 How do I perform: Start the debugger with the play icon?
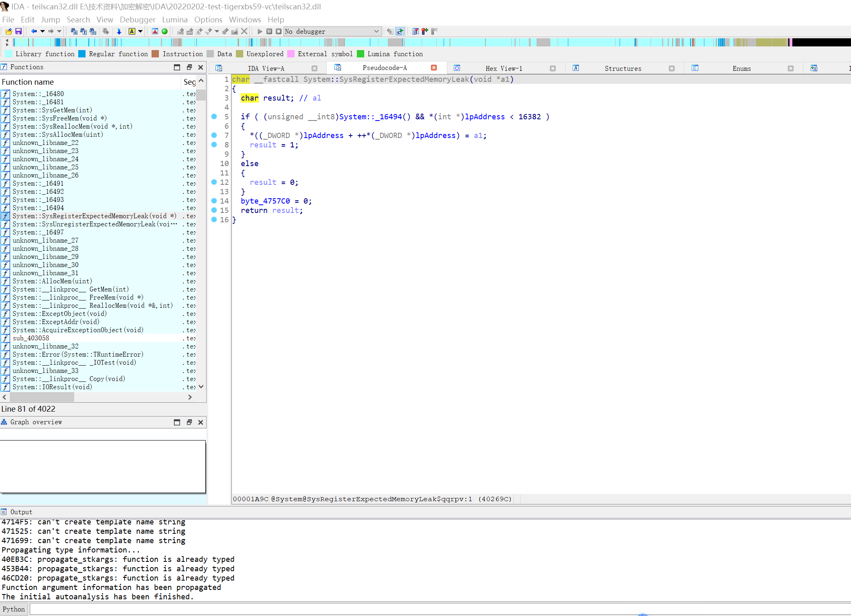pyautogui.click(x=259, y=31)
